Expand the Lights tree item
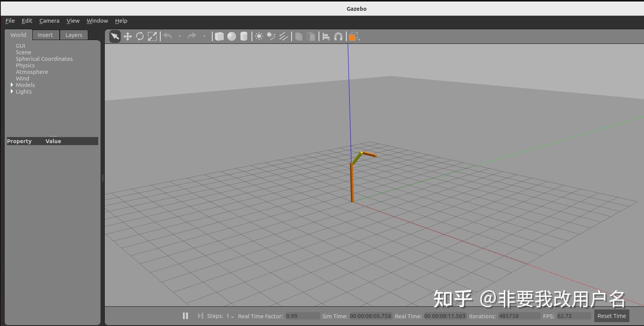Image resolution: width=644 pixels, height=326 pixels. click(12, 91)
